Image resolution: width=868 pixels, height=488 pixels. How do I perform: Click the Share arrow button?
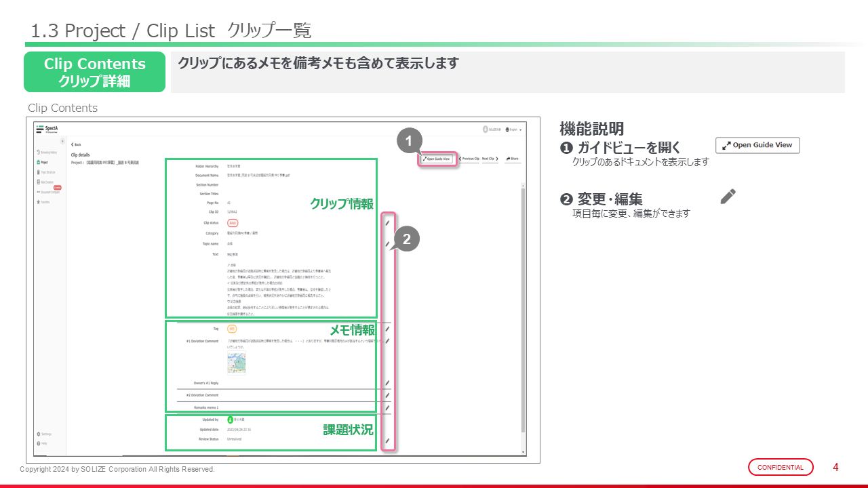pos(513,159)
